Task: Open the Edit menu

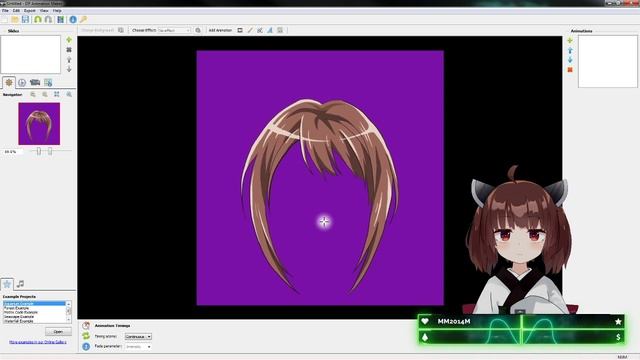Action: pos(16,10)
